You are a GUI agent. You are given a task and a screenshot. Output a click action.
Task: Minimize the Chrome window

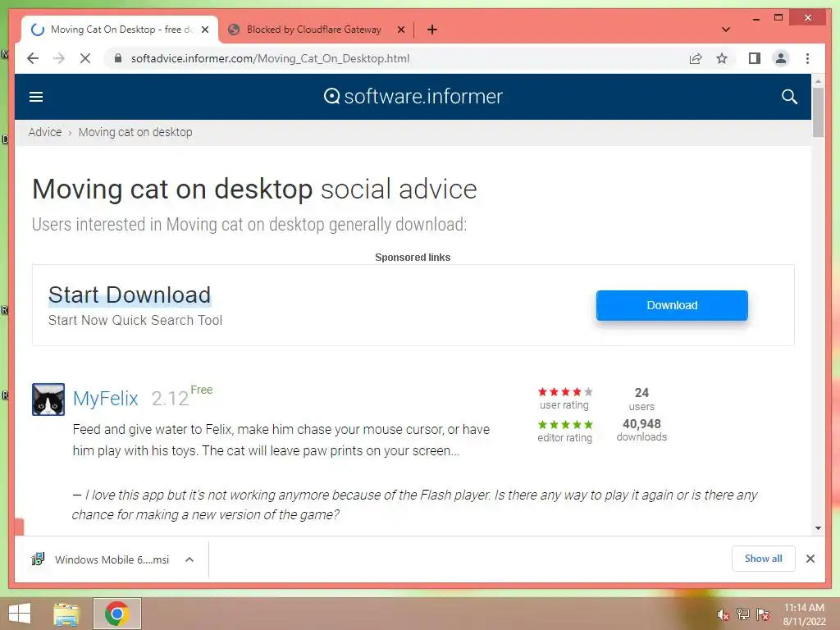tap(756, 18)
